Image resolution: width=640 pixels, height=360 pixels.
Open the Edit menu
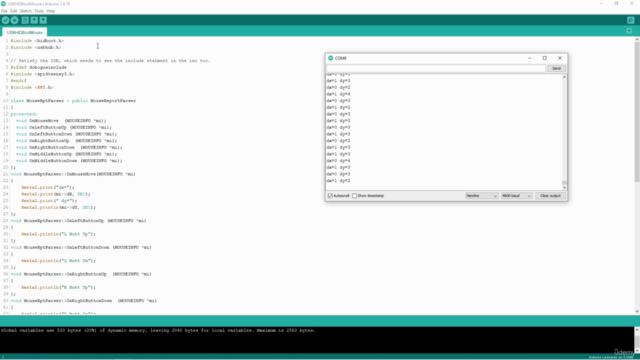click(13, 11)
